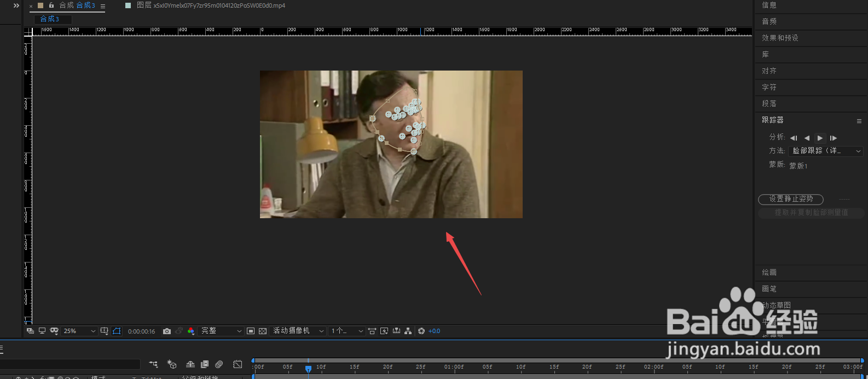Click the primary viewer monitor icon

click(42, 331)
